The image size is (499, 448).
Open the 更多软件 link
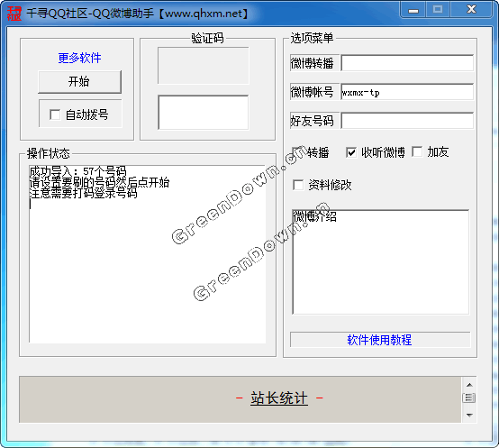tap(79, 58)
